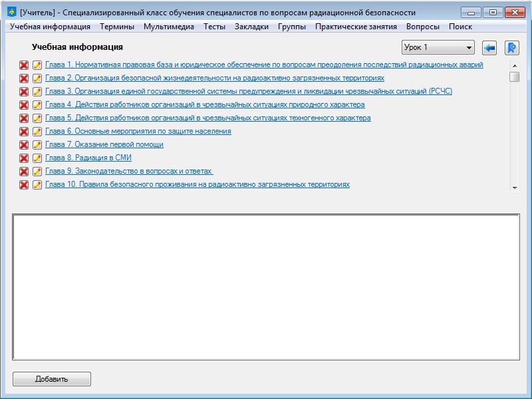This screenshot has height=399, width=532.
Task: Open the Тесты menu
Action: click(214, 27)
